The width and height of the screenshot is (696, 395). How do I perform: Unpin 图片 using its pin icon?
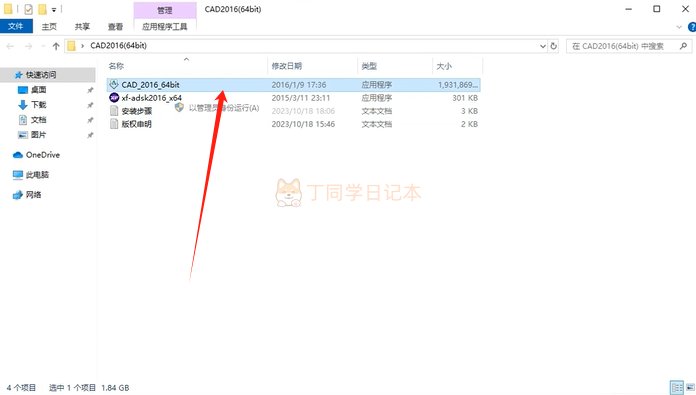point(90,135)
